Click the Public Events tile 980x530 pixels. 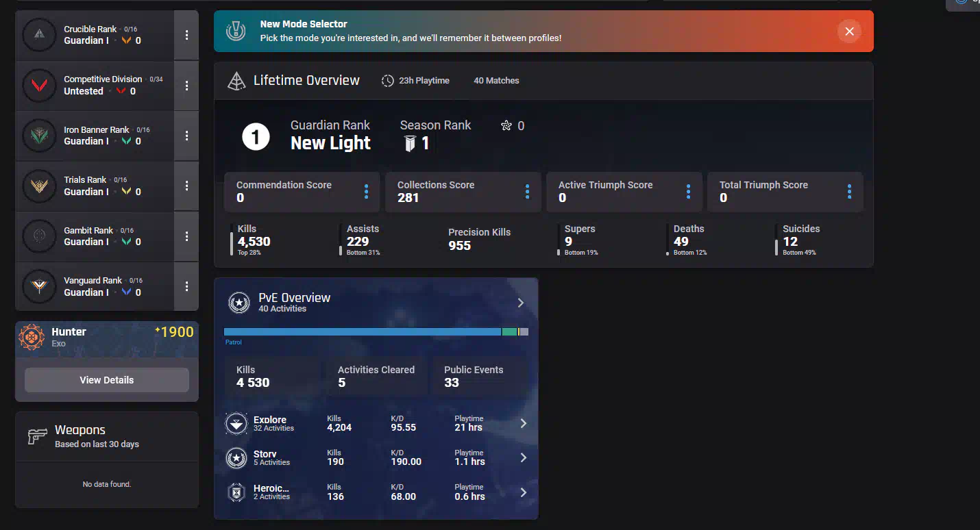click(x=480, y=376)
